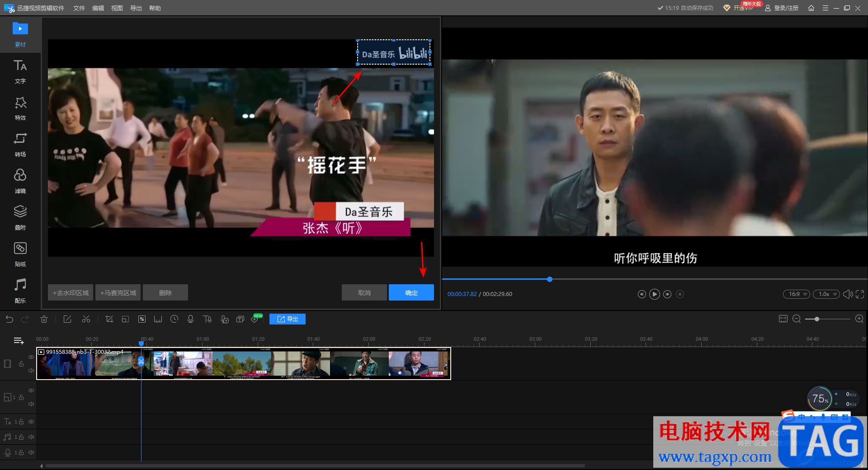Select the zoom region tool
Viewport: 868px width, 470px height.
pyautogui.click(x=125, y=319)
